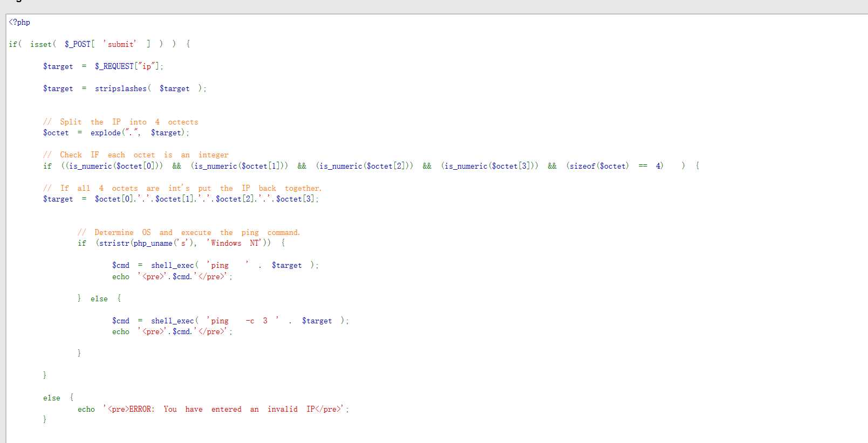Click is_numeric($octet[2]) in the condition

click(x=364, y=166)
